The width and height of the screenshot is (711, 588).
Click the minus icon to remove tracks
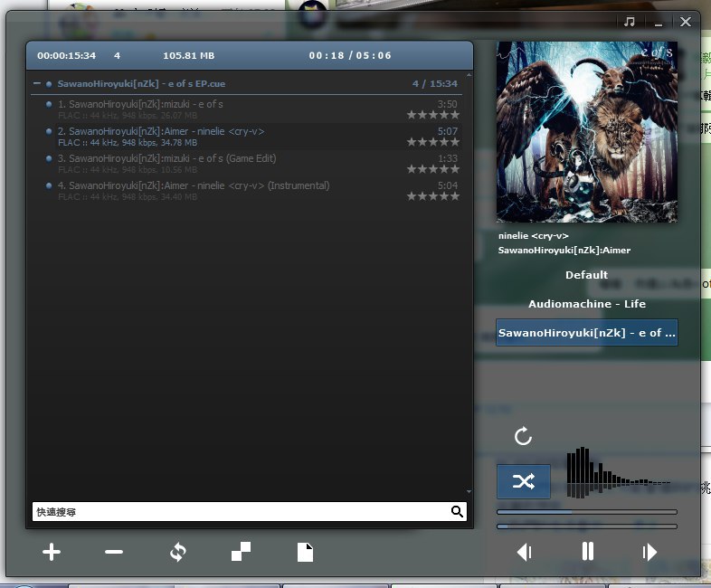click(x=114, y=552)
